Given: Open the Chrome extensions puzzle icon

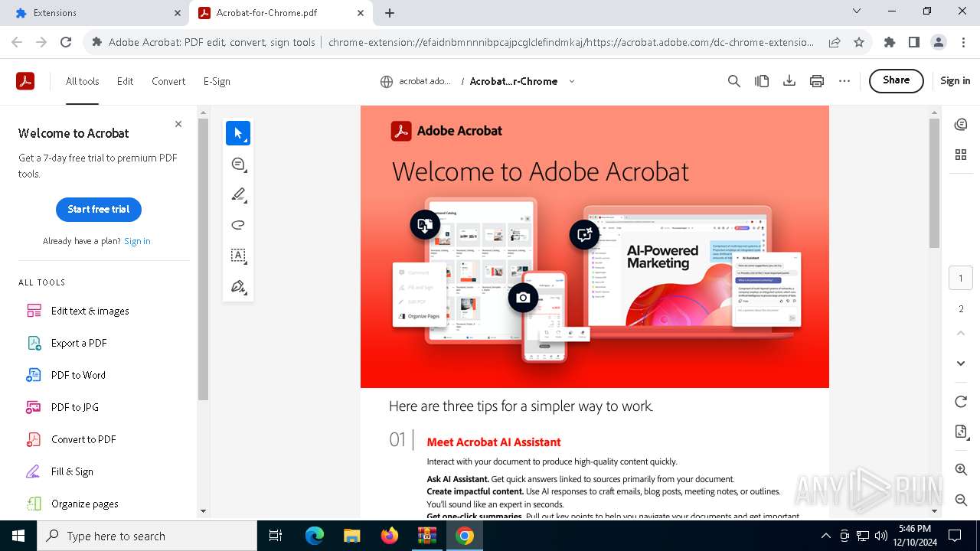Looking at the screenshot, I should (x=890, y=43).
